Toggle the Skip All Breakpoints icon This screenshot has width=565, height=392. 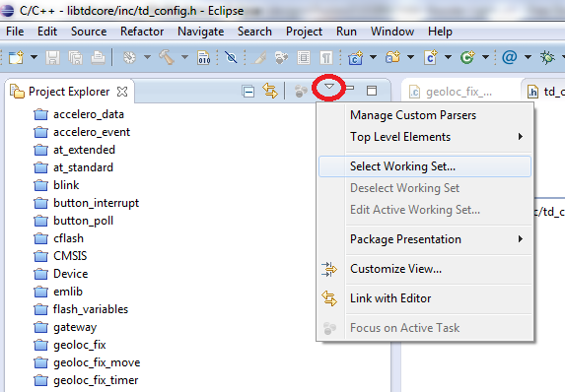point(231,57)
